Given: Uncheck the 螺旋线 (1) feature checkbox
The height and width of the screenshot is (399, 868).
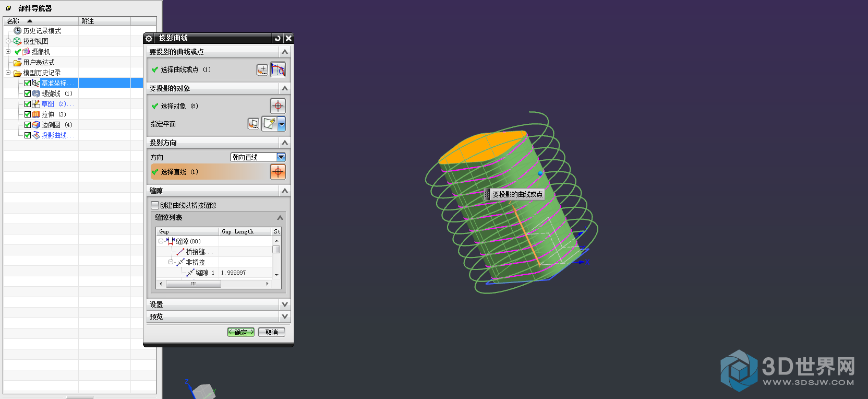Looking at the screenshot, I should [x=28, y=93].
